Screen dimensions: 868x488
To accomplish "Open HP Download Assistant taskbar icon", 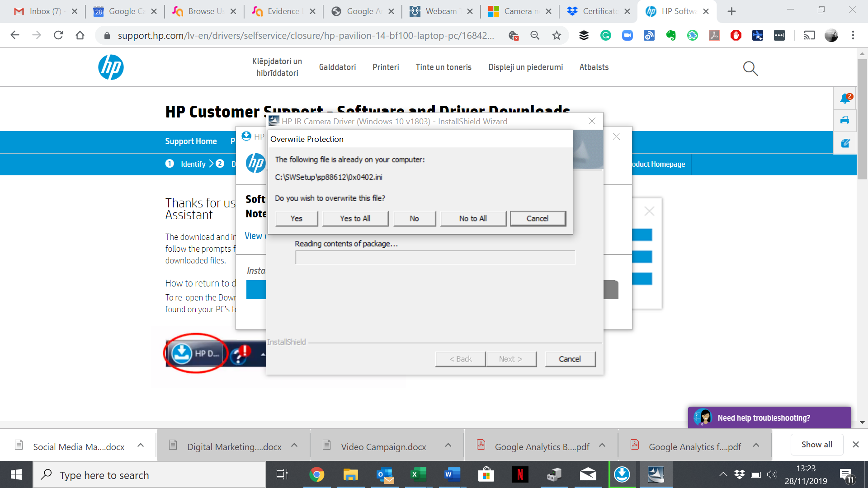I will pos(622,474).
